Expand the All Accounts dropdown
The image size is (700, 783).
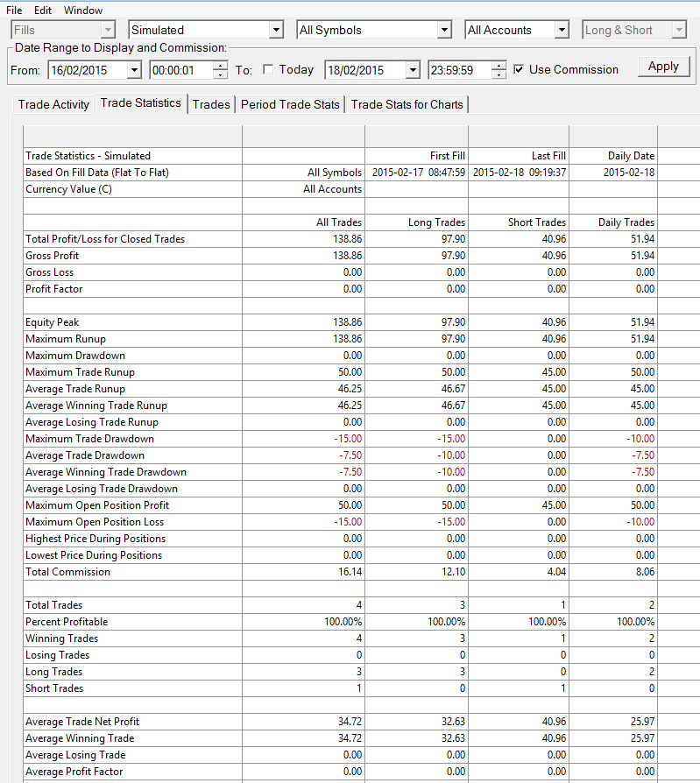point(562,30)
